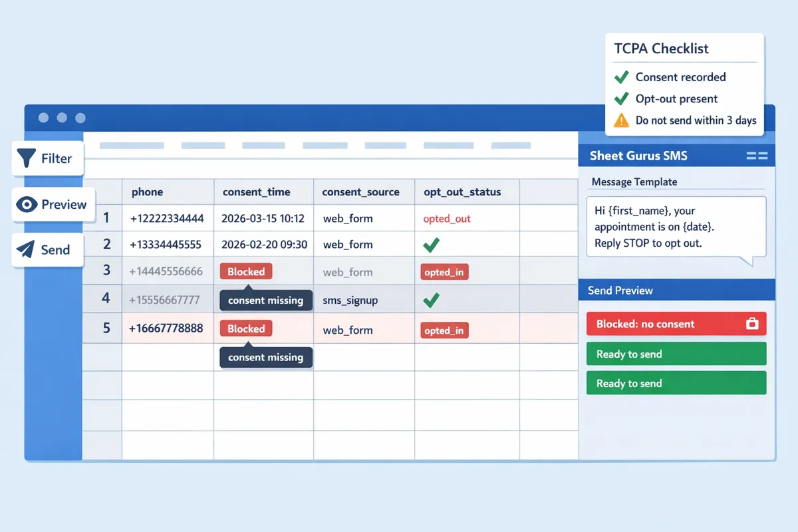Image resolution: width=798 pixels, height=532 pixels.
Task: Collapse the Message Template section
Action: click(x=634, y=182)
